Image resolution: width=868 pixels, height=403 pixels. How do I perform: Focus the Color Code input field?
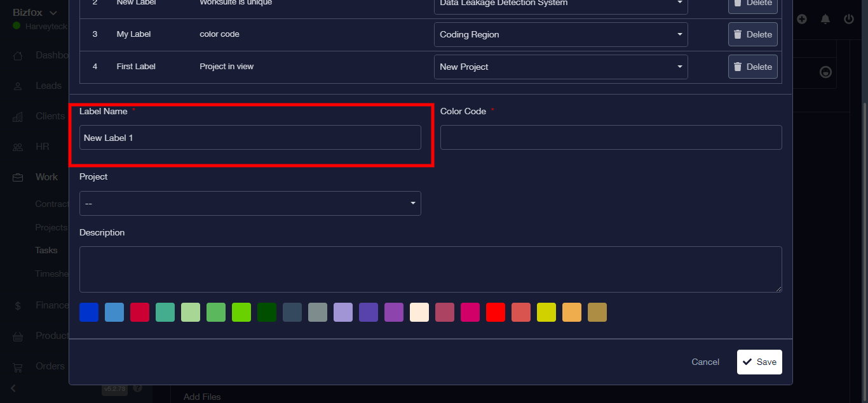tap(611, 137)
